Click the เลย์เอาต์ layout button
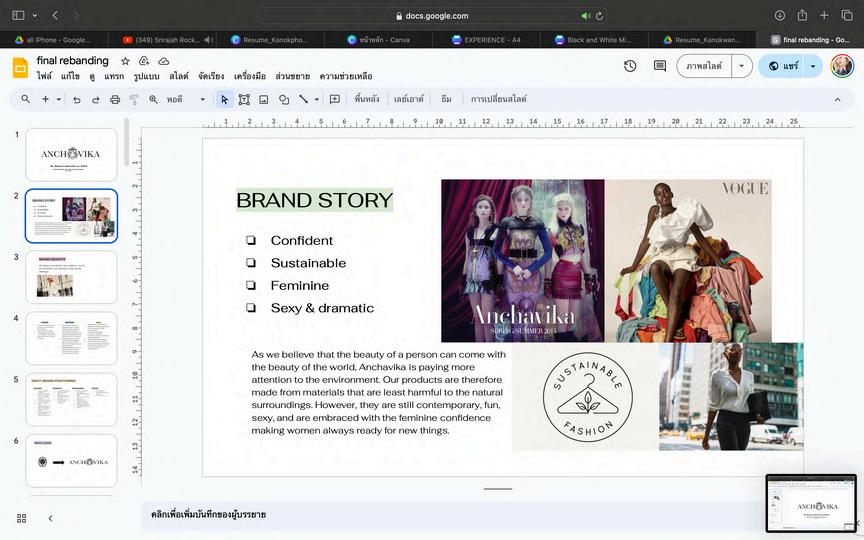864x540 pixels. point(408,99)
